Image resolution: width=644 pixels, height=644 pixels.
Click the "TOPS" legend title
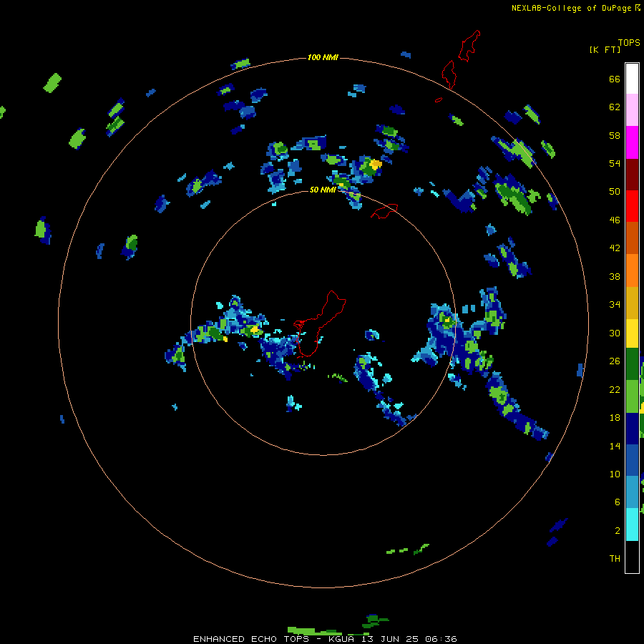(x=629, y=42)
